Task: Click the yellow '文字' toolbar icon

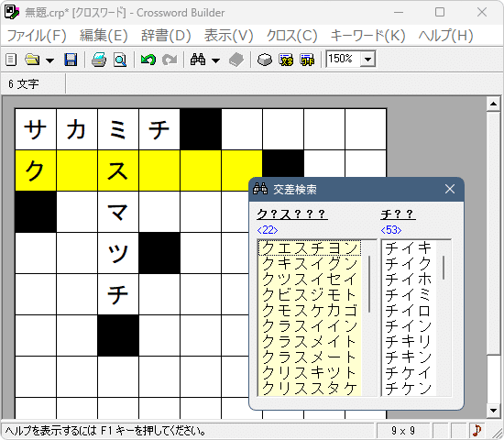Action: click(286, 60)
